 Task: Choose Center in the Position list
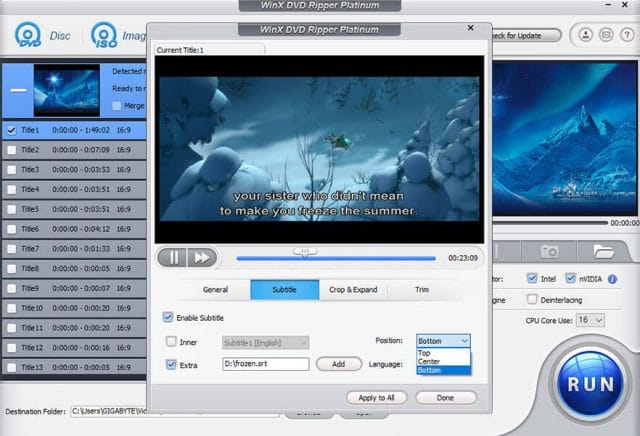coord(429,362)
